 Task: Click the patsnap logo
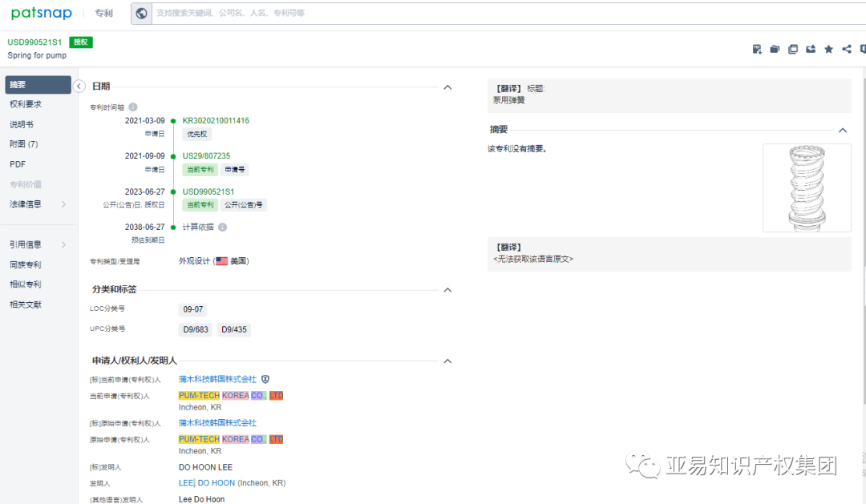tap(42, 13)
